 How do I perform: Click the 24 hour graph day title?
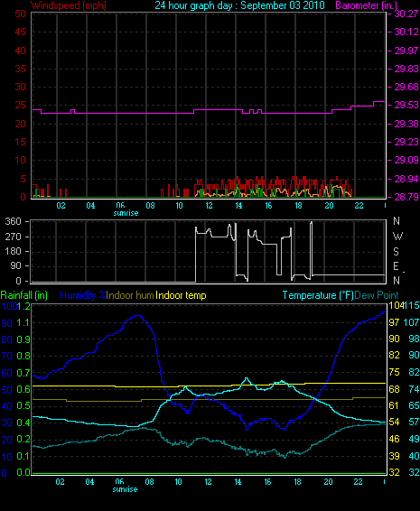point(239,5)
